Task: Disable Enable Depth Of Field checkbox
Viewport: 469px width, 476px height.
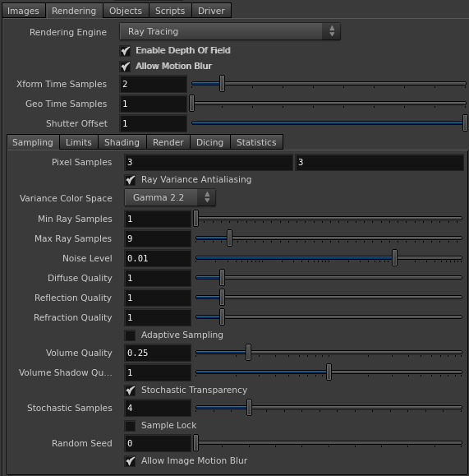Action: (126, 51)
